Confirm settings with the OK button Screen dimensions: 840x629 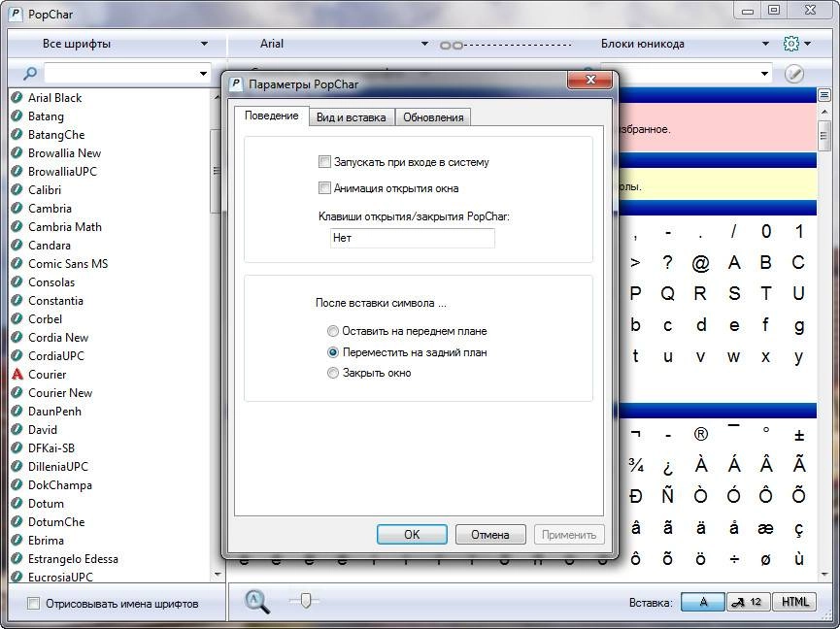coord(412,534)
